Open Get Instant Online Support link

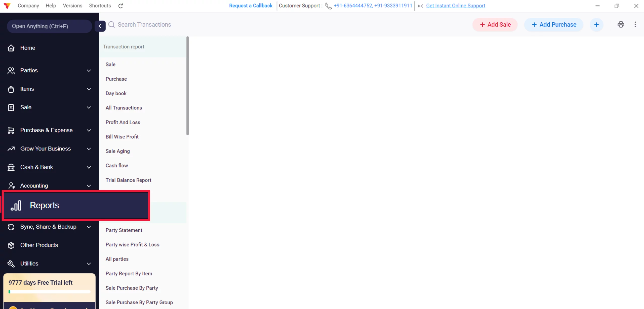tap(455, 6)
